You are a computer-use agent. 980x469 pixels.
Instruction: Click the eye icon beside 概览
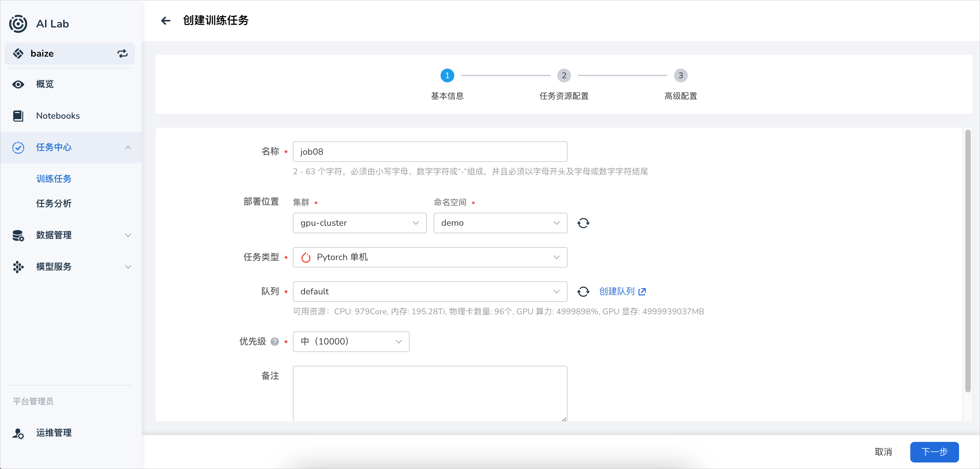pyautogui.click(x=18, y=84)
